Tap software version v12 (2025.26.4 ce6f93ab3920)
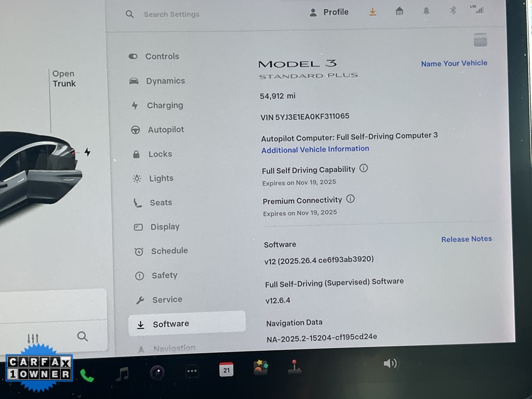The height and width of the screenshot is (399, 532). pos(319,260)
